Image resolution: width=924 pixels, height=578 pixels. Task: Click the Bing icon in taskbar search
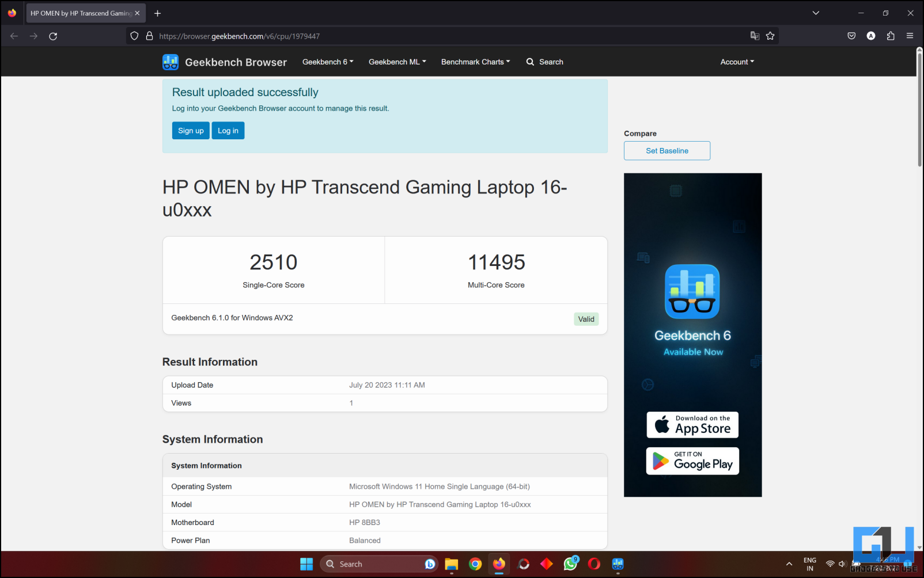coord(430,564)
